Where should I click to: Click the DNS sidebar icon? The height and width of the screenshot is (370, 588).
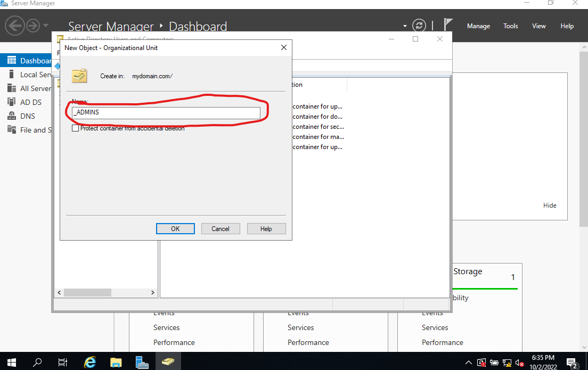click(12, 116)
